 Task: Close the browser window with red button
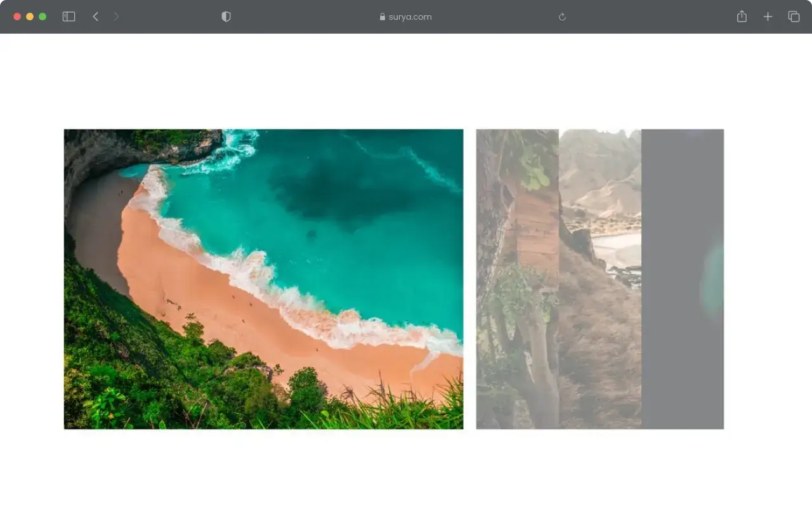tap(17, 16)
